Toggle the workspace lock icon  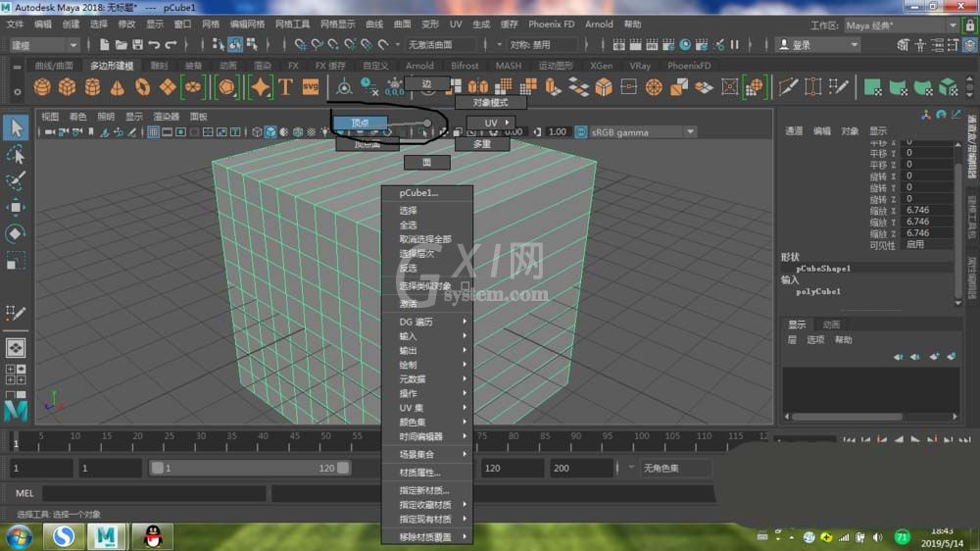click(x=970, y=25)
